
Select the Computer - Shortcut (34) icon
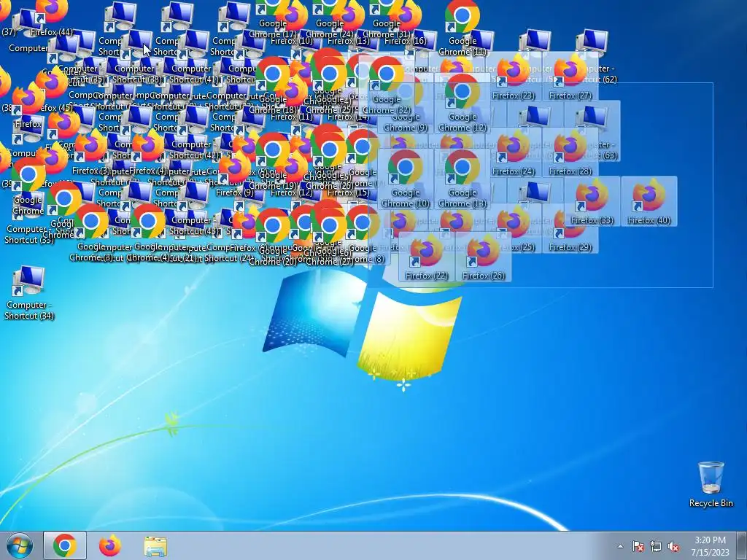28,292
